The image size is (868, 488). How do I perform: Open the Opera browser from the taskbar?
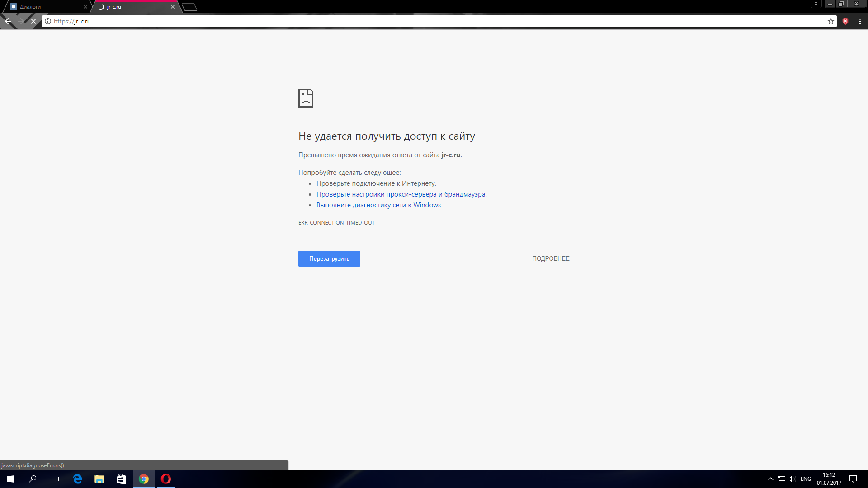click(166, 479)
